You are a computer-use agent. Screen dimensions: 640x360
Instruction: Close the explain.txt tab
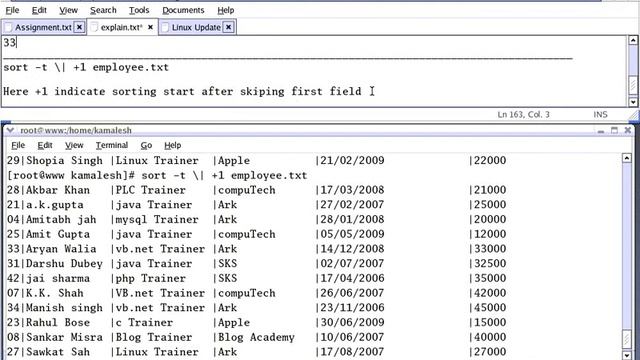(150, 27)
